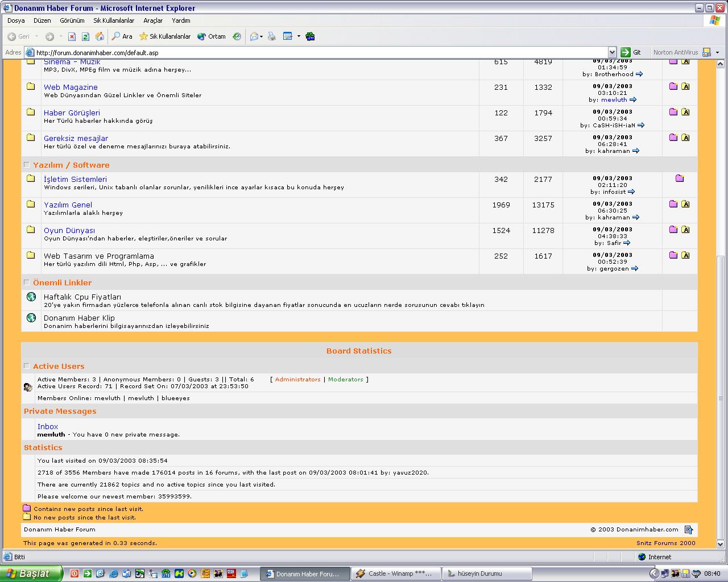Click the Yazılım Genel yellow folder icon
This screenshot has width=728, height=582.
(31, 203)
